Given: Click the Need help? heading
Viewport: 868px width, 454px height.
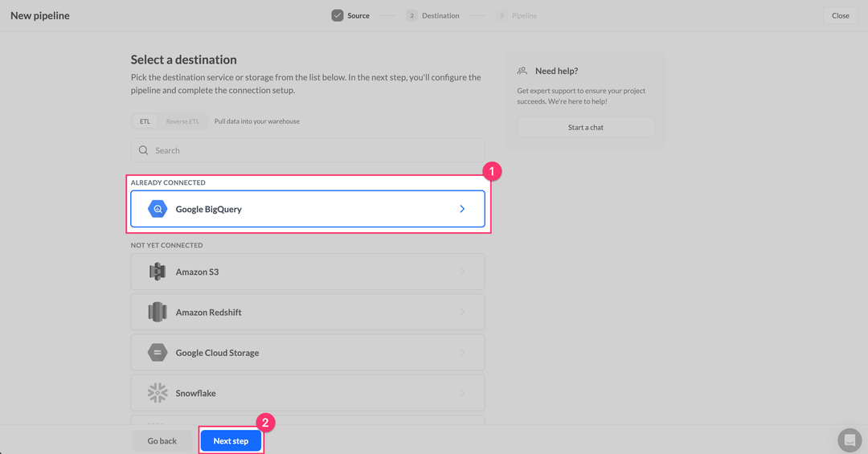Looking at the screenshot, I should [x=556, y=71].
